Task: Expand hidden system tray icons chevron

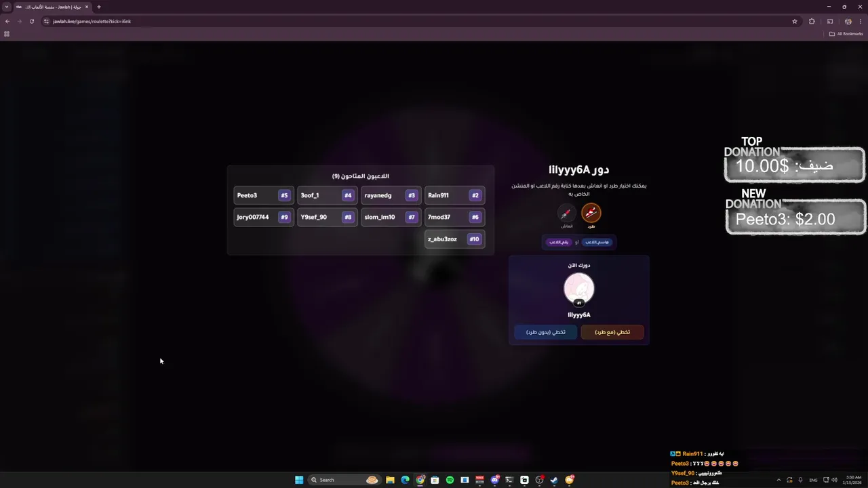Action: (x=778, y=480)
